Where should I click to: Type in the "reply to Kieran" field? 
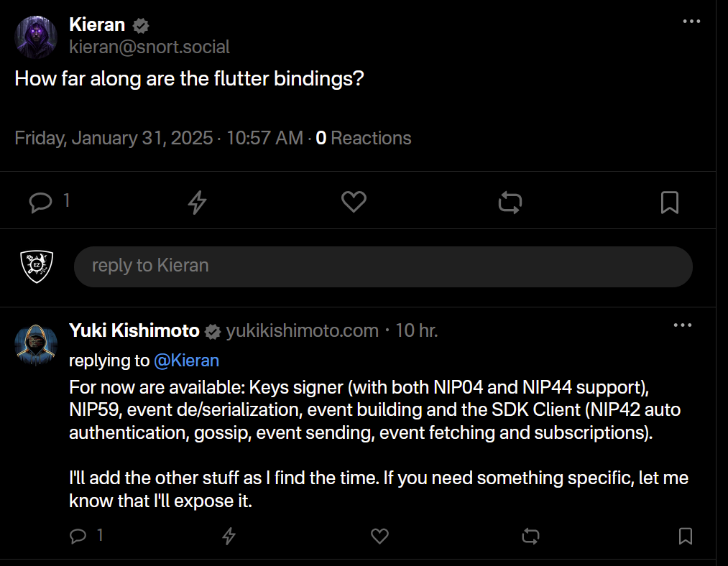383,266
